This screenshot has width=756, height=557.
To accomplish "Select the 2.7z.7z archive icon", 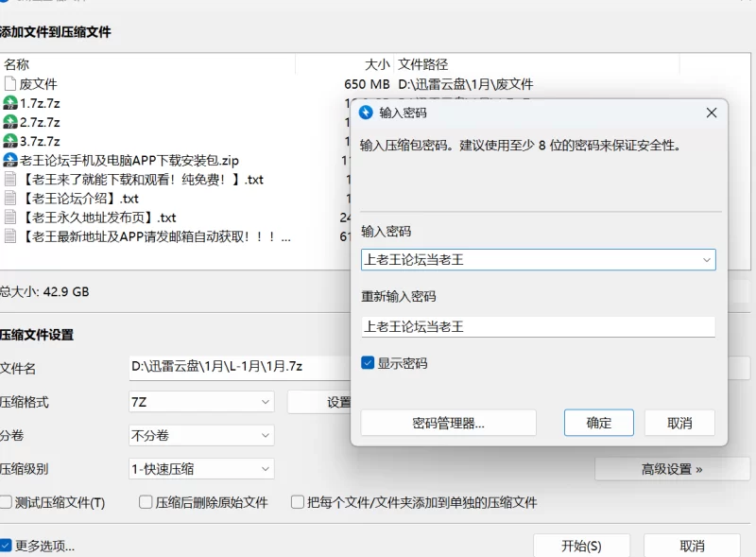I will coord(10,122).
